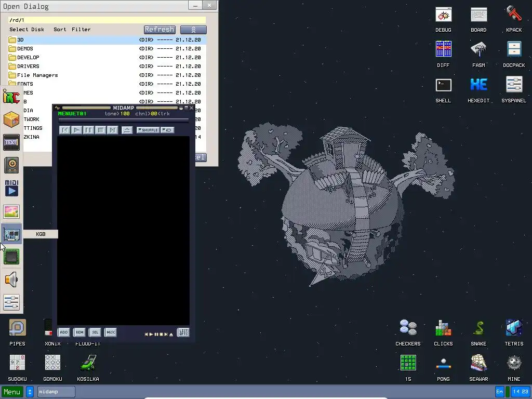Select the 3D folder row
The width and height of the screenshot is (532, 399).
pos(107,39)
